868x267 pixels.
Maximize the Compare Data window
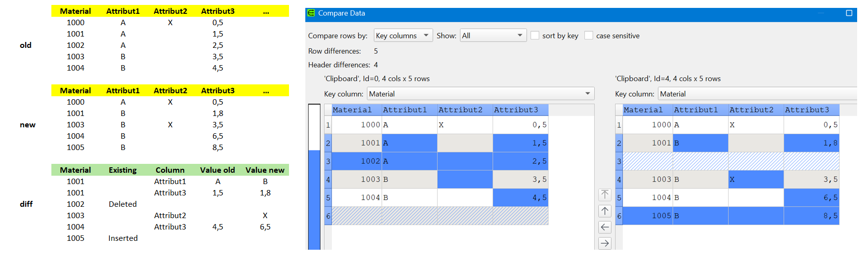pos(849,13)
